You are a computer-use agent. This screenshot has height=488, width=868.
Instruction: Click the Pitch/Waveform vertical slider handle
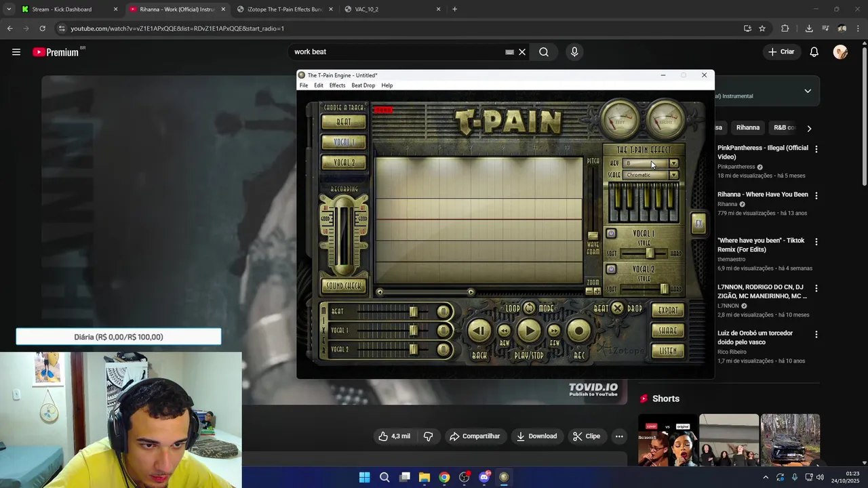tap(593, 236)
